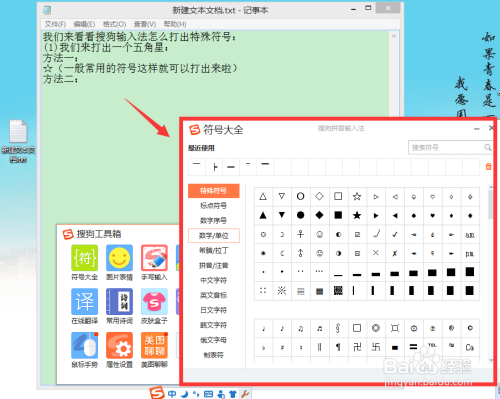The width and height of the screenshot is (500, 399).
Task: Insert the solid down triangle ▼ symbol
Action: click(x=282, y=215)
